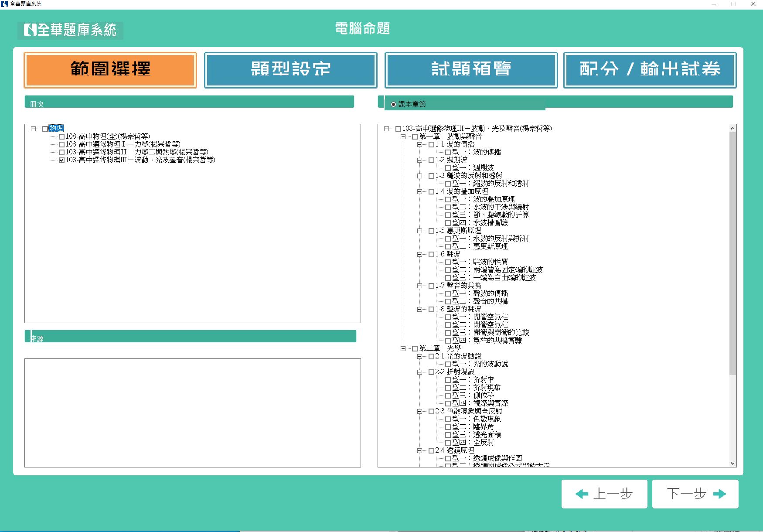
Task: Click the chapter tree scroll down arrow
Action: tap(732, 464)
